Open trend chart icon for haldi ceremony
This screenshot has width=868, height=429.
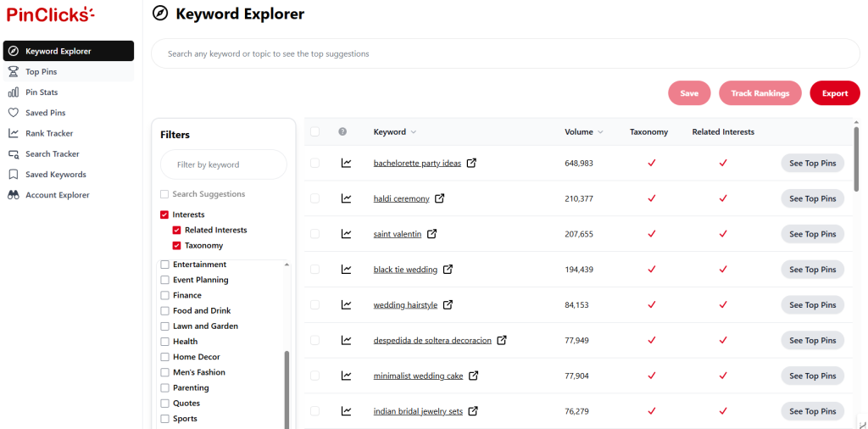tap(346, 198)
